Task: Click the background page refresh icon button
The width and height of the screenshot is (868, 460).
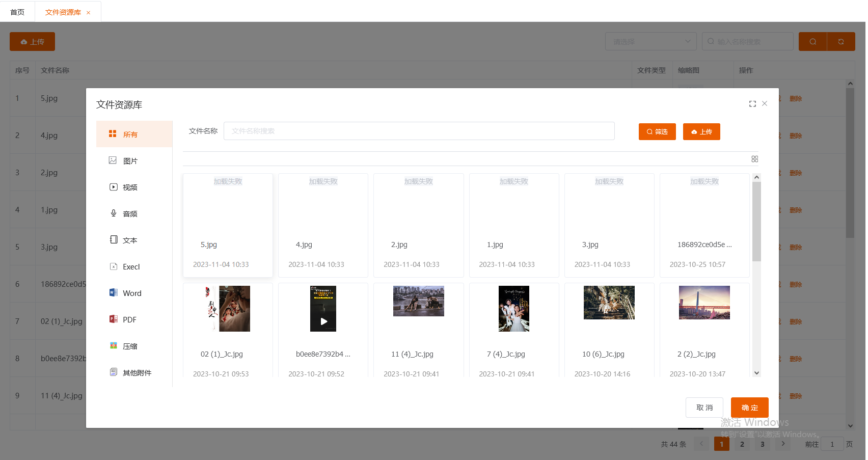Action: pyautogui.click(x=841, y=41)
